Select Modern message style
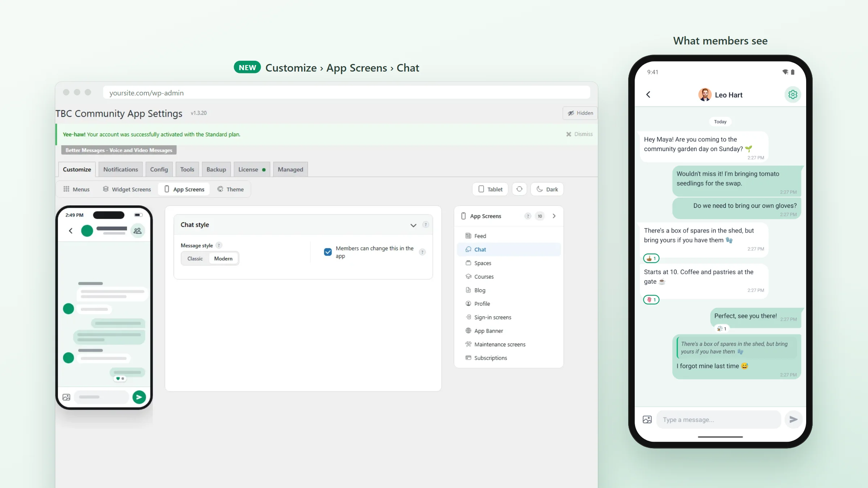Viewport: 868px width, 488px height. [223, 258]
